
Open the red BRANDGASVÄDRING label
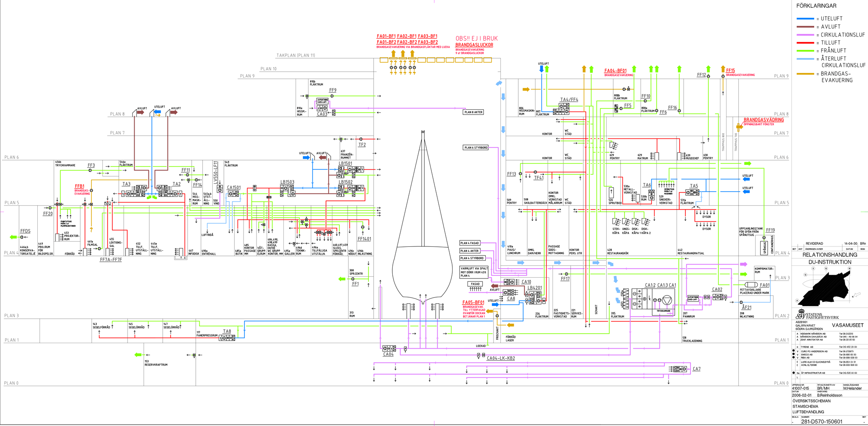pyautogui.click(x=763, y=120)
